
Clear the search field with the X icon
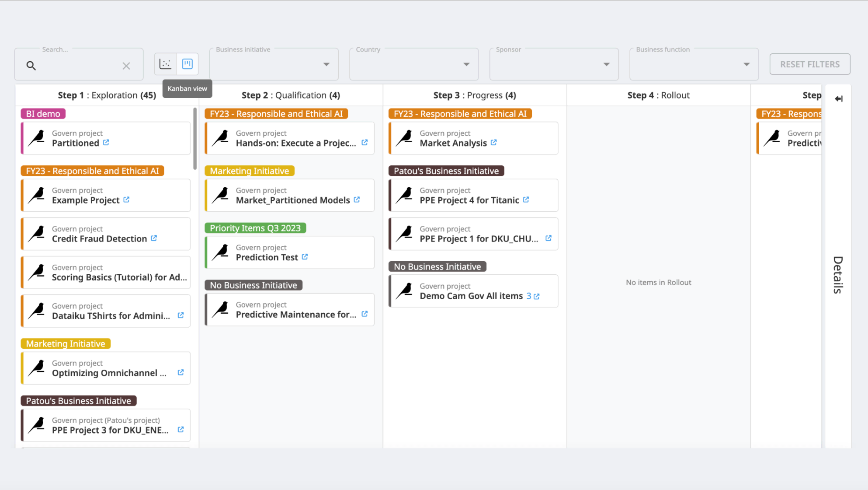click(x=126, y=66)
